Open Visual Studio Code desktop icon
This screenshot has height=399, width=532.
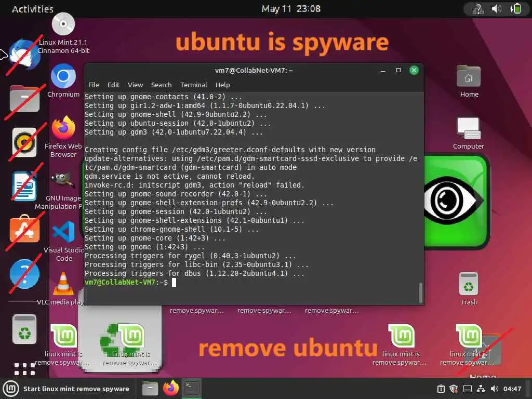pos(64,232)
